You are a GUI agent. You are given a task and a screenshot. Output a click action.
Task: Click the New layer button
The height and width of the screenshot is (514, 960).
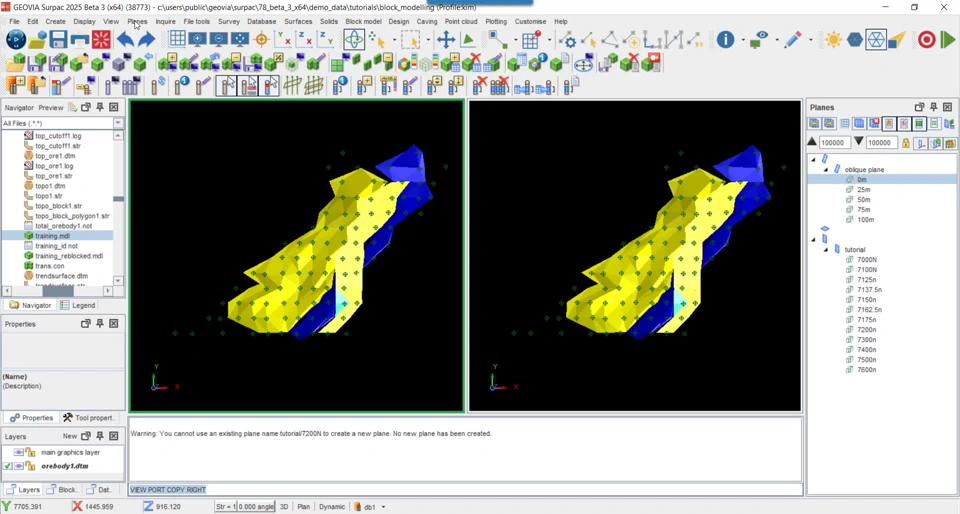[x=70, y=436]
